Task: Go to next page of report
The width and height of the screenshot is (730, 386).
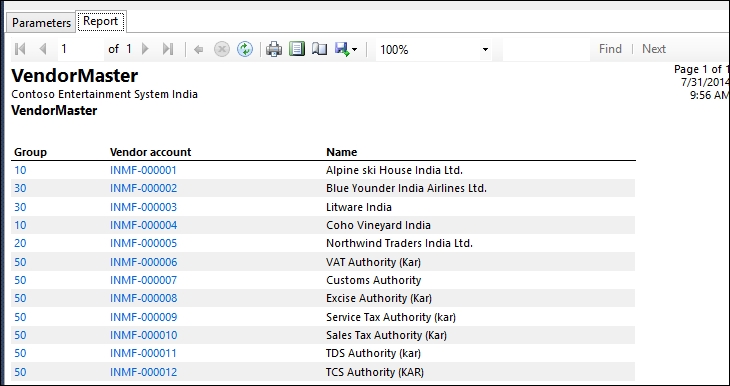Action: [145, 49]
